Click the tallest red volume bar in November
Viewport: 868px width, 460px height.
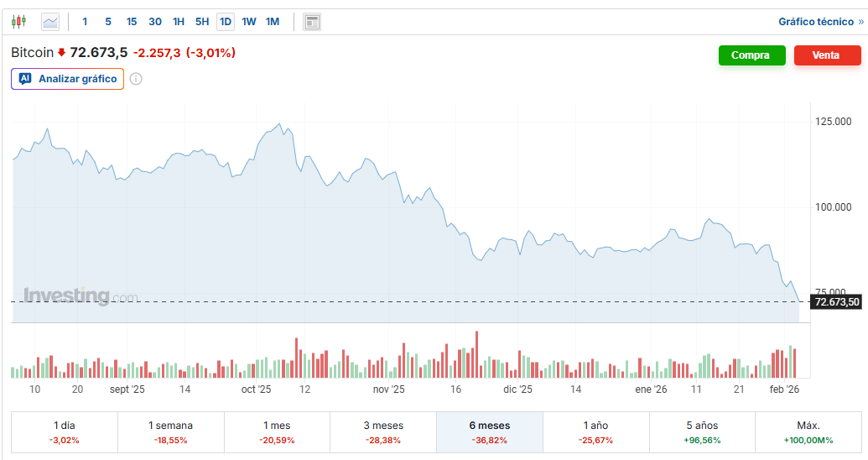click(x=476, y=355)
